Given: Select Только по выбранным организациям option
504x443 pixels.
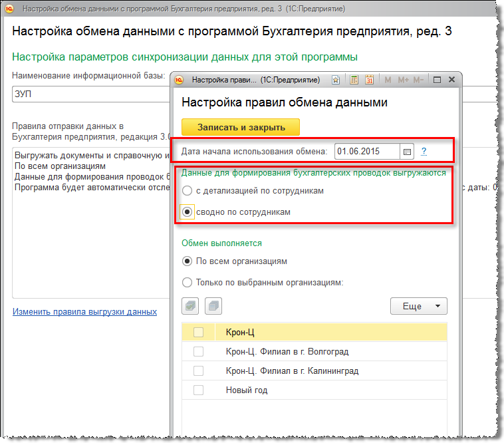Looking at the screenshot, I should click(187, 282).
